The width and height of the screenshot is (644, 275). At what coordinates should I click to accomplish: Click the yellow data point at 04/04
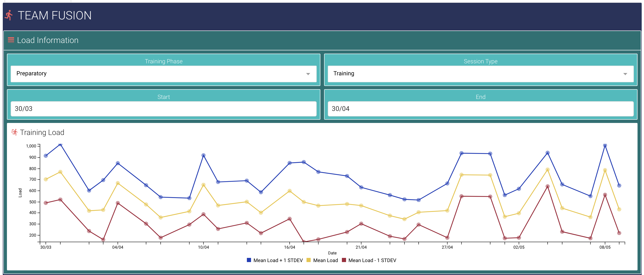pos(118,183)
